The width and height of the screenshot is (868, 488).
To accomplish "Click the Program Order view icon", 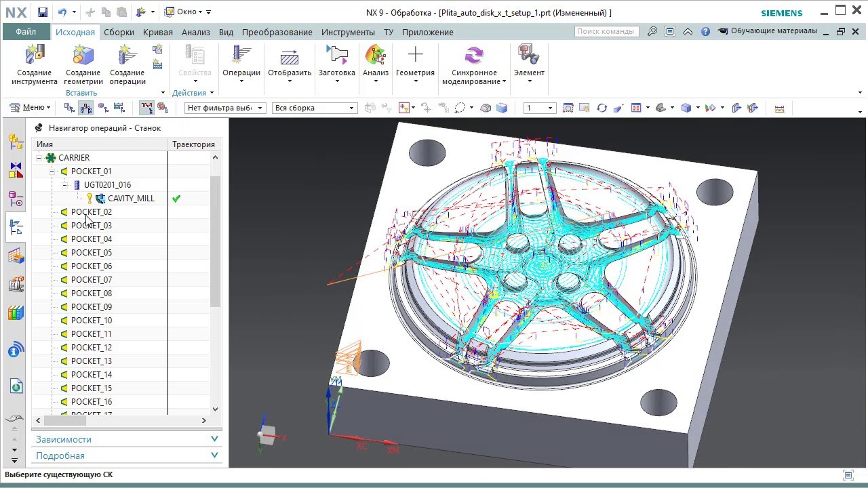I will [x=69, y=108].
